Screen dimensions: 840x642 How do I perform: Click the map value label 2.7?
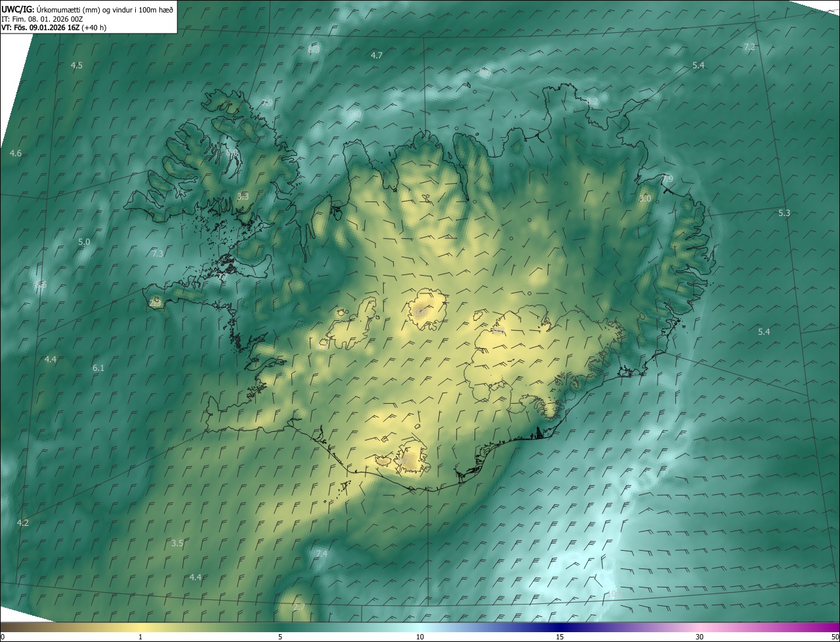299,607
